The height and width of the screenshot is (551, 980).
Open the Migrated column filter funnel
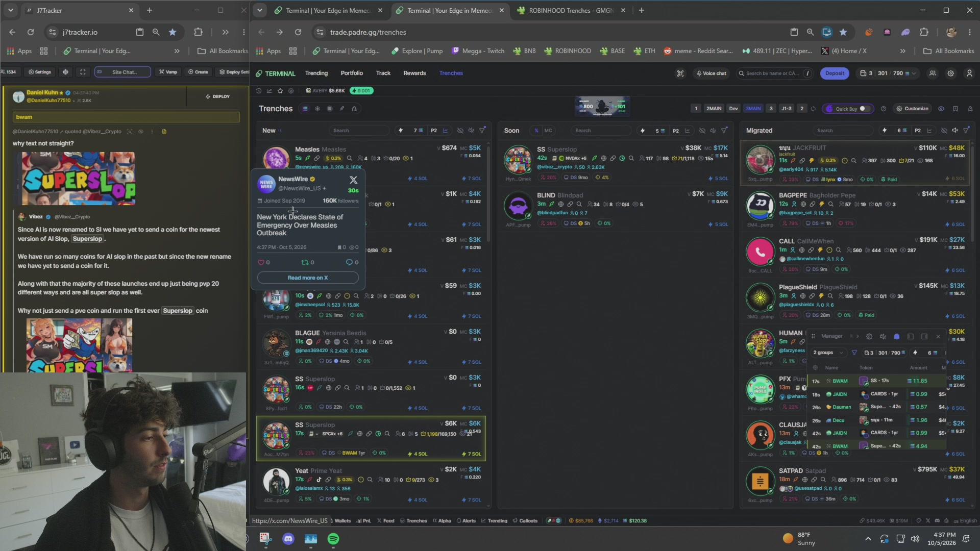pyautogui.click(x=966, y=131)
